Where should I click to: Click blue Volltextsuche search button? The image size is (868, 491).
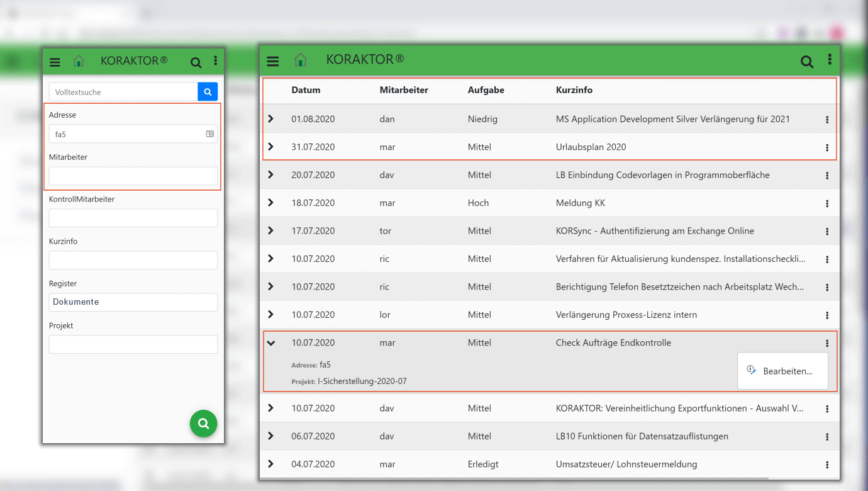click(x=208, y=92)
